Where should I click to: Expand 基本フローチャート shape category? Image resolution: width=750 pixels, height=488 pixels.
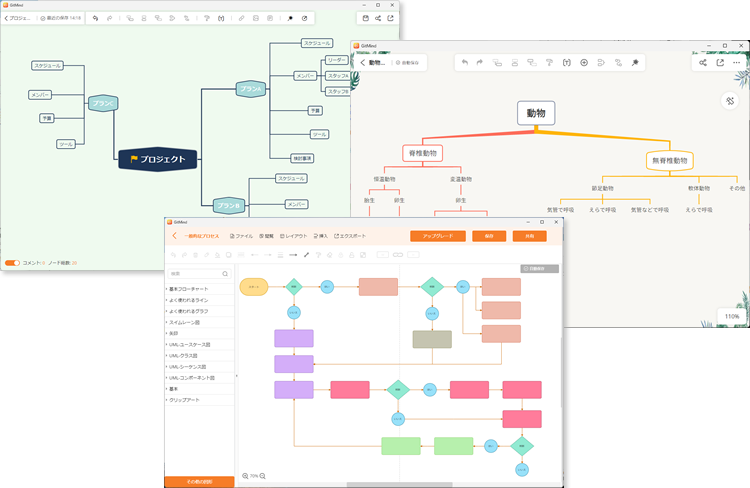point(194,290)
